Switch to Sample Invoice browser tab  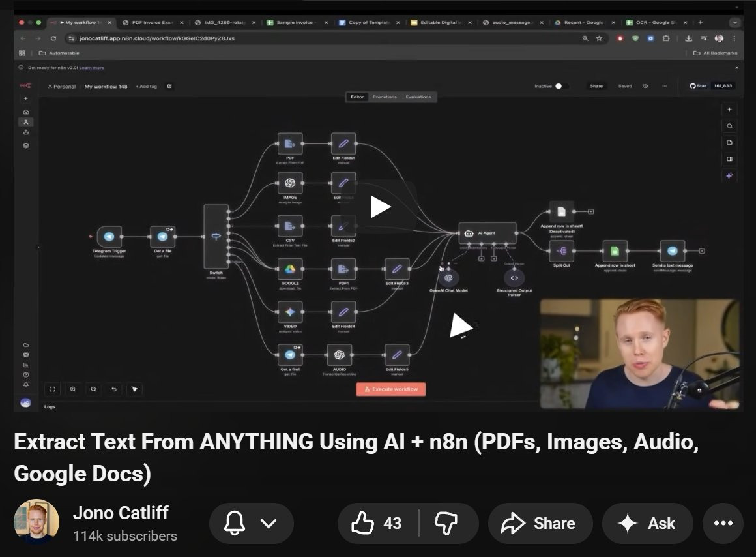[295, 22]
